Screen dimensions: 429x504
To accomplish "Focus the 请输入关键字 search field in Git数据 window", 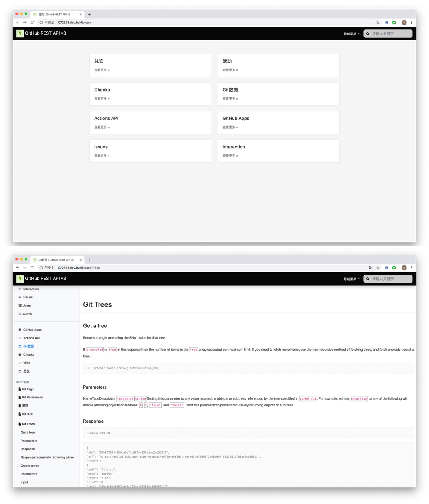I will click(x=388, y=279).
